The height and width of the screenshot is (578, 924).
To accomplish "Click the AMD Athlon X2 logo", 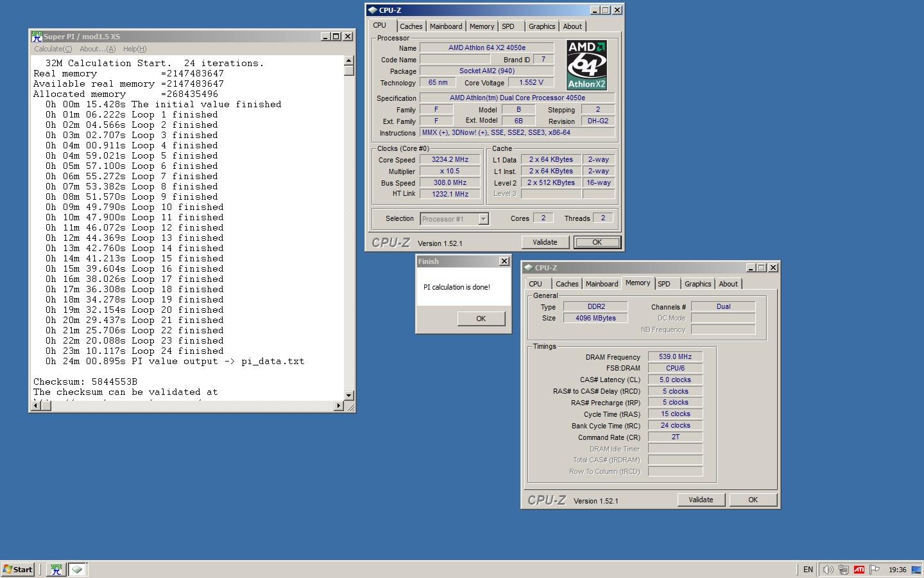I will [x=586, y=65].
